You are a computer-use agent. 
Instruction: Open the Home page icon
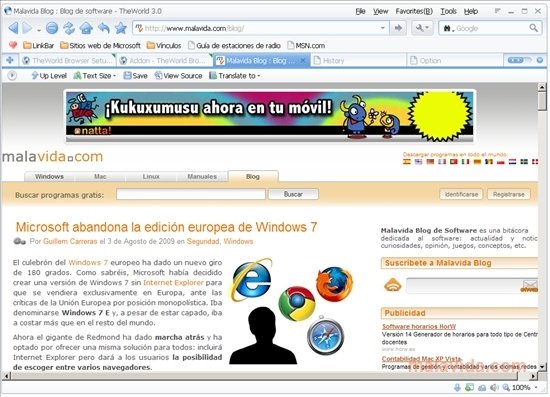click(86, 28)
